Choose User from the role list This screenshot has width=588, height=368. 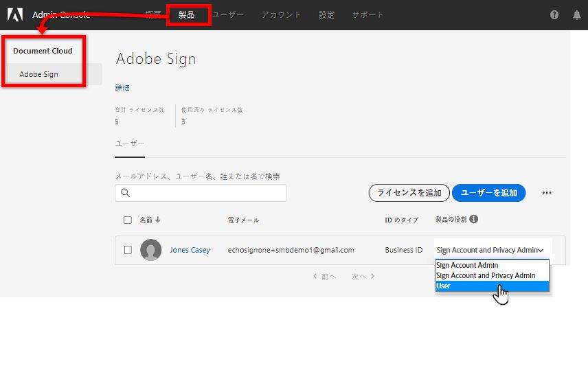pos(444,286)
